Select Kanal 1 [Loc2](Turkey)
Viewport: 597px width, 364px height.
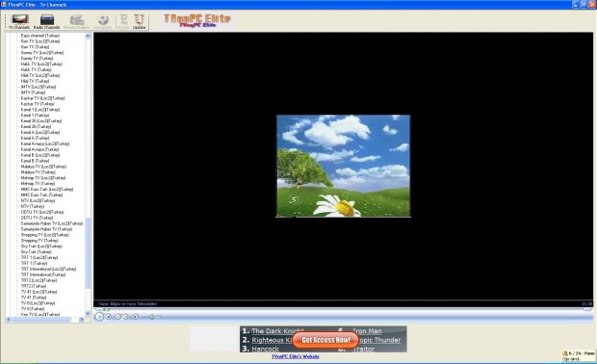[x=40, y=109]
